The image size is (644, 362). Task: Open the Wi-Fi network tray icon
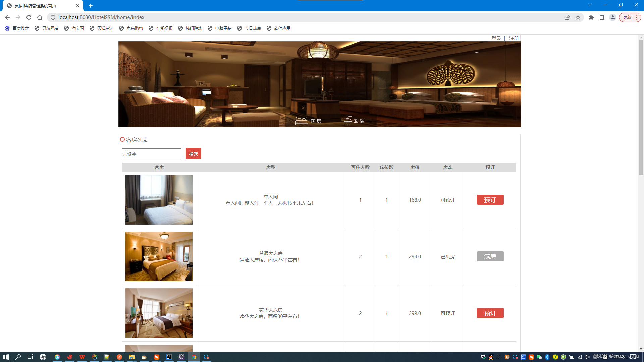580,357
